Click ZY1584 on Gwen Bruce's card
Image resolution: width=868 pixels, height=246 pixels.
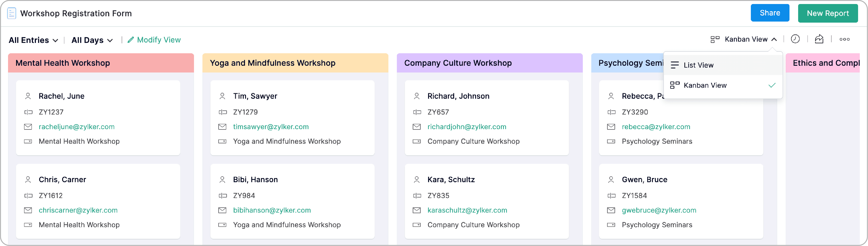pos(634,196)
